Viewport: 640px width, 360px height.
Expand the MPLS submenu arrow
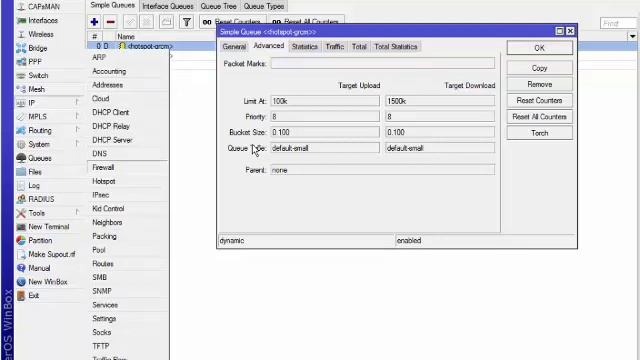tap(77, 116)
